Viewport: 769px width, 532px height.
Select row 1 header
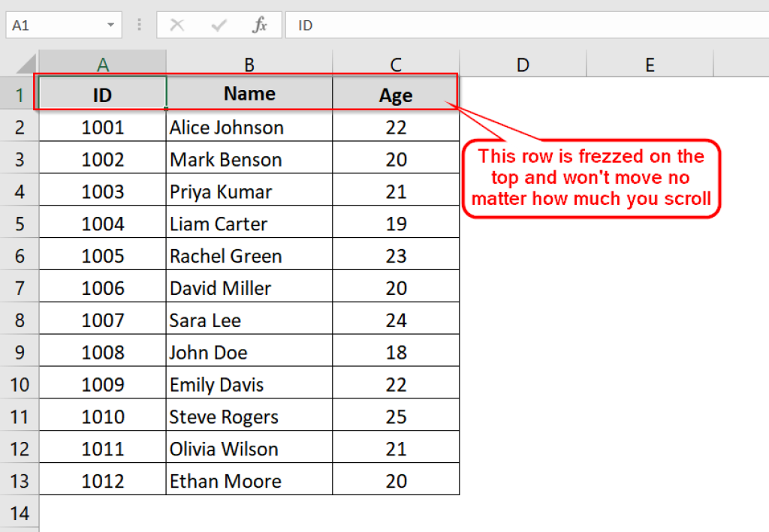point(20,95)
